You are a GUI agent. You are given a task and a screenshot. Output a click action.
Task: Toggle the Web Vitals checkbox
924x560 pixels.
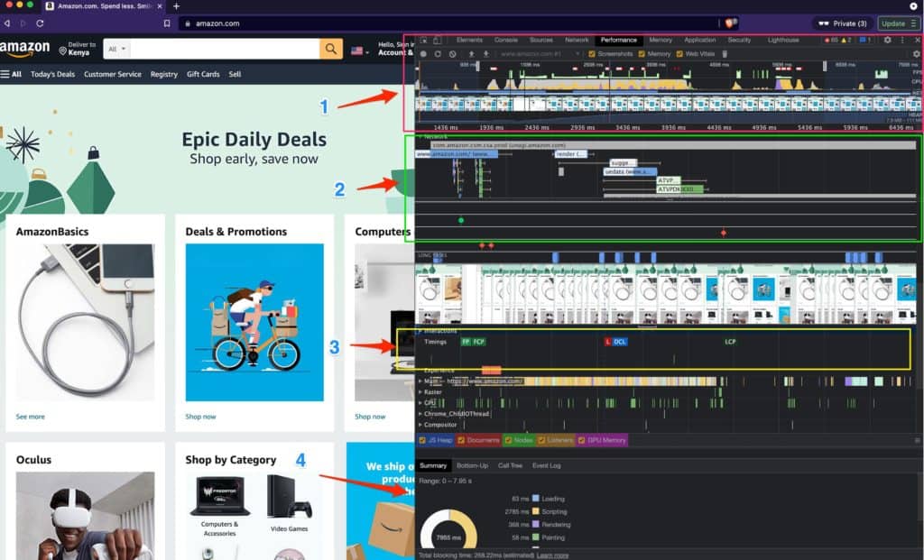pyautogui.click(x=679, y=53)
